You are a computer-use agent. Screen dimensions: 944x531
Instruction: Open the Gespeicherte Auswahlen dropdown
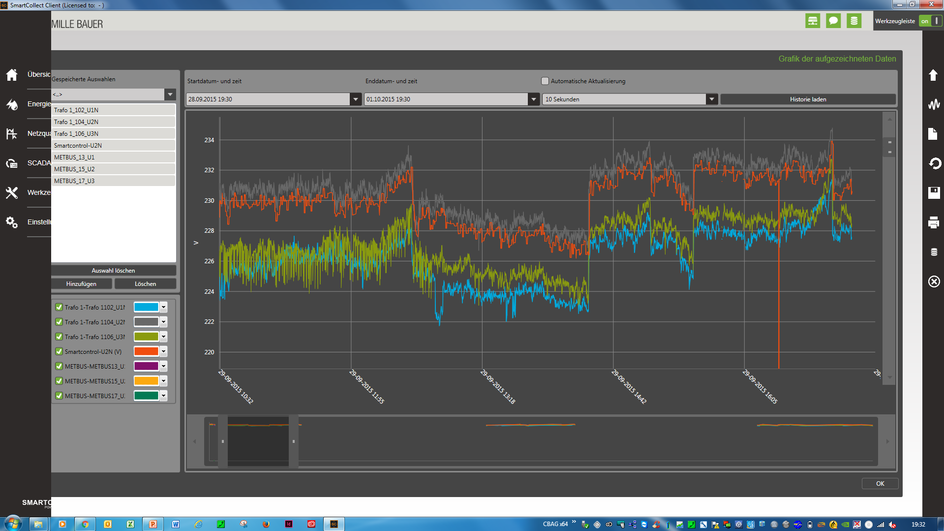click(170, 95)
